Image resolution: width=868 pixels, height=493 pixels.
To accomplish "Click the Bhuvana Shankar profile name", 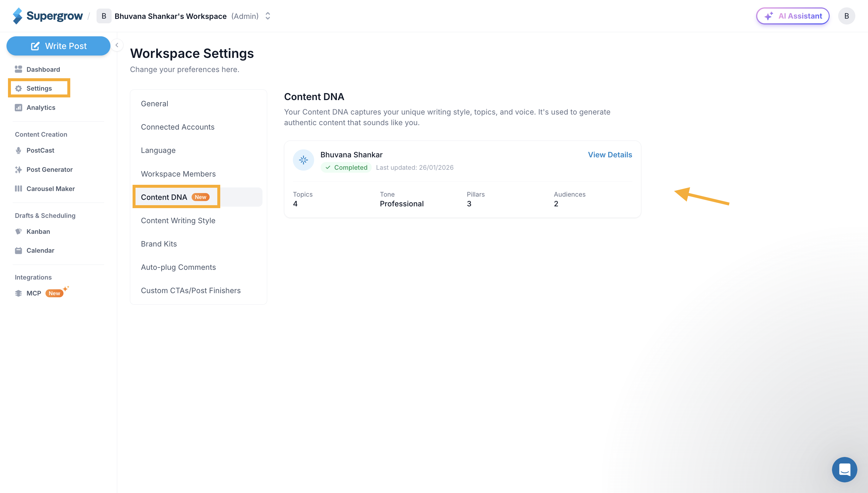I will (x=351, y=155).
